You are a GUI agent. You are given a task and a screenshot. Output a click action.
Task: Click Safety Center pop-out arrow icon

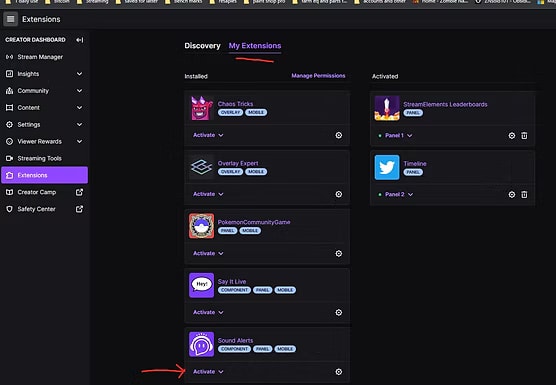coord(79,209)
